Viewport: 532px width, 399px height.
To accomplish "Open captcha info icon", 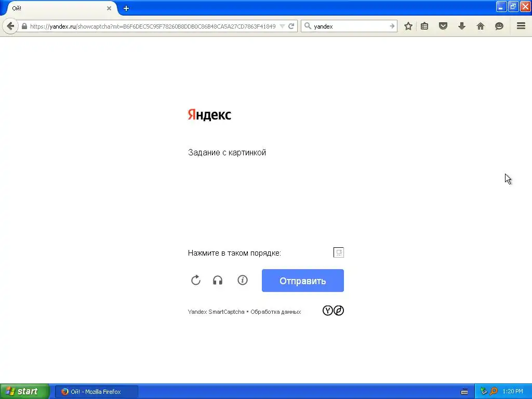I will coord(243,280).
